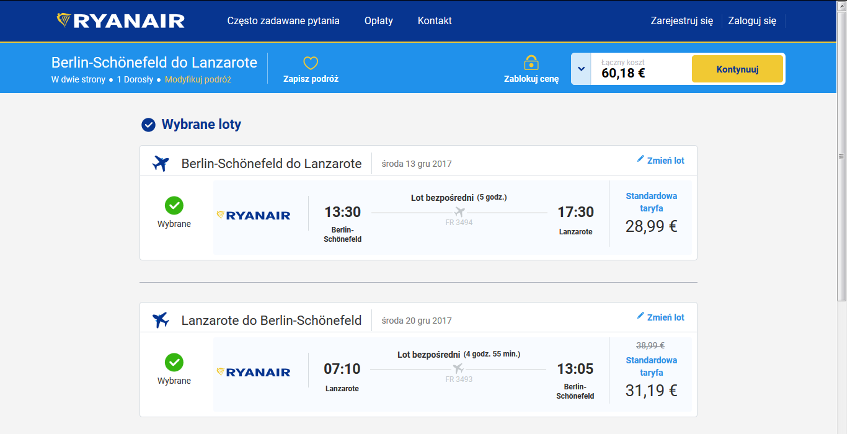
Task: Click the blue checkmark next to Wybrane loty
Action: tap(148, 125)
